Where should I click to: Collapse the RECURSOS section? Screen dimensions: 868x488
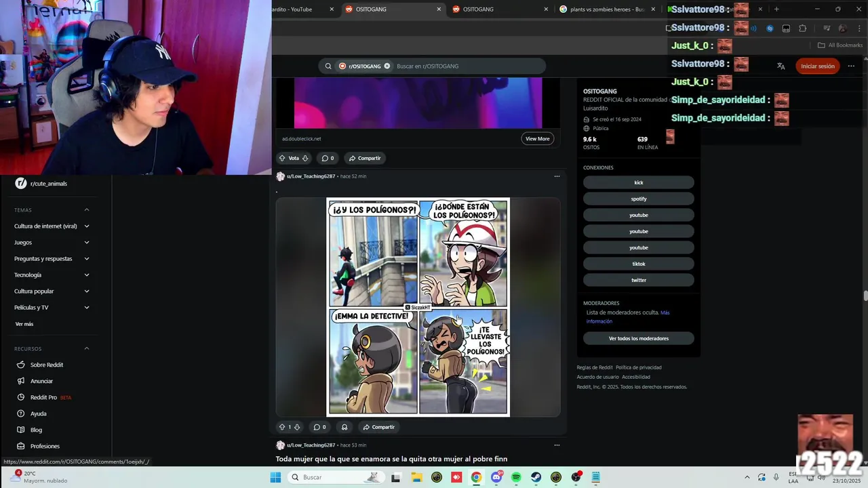(52, 348)
